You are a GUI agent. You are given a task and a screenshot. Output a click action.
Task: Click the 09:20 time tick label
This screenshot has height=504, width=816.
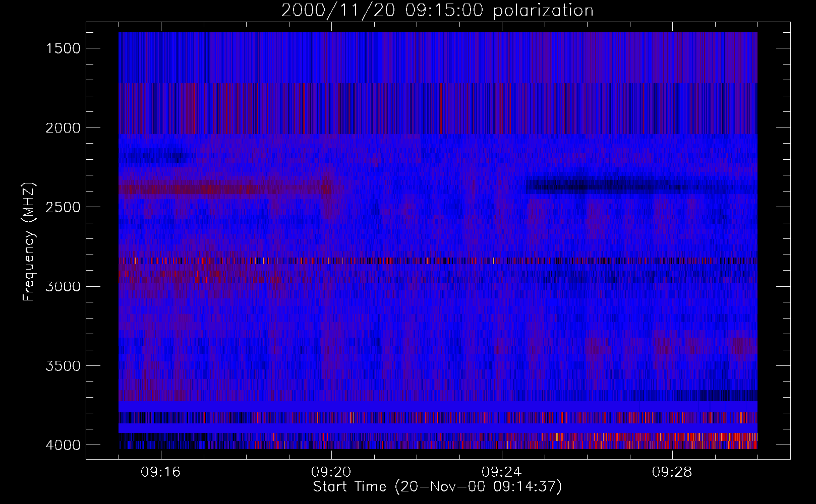331,472
